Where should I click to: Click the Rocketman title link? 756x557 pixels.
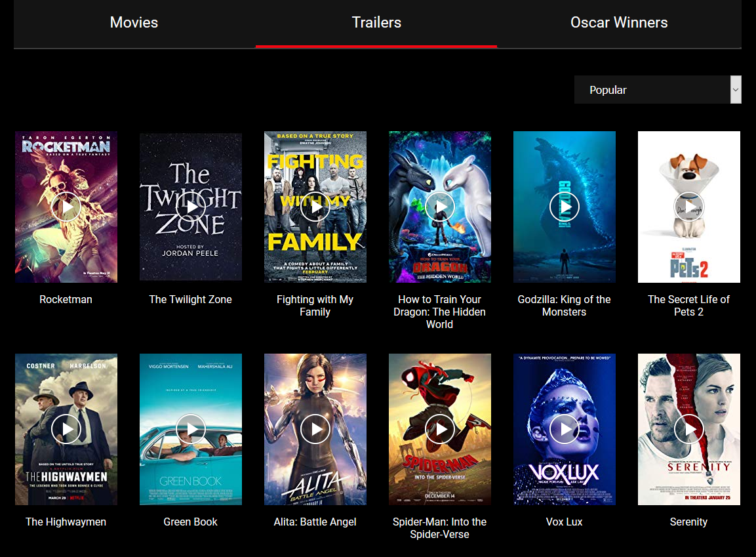[x=66, y=299]
